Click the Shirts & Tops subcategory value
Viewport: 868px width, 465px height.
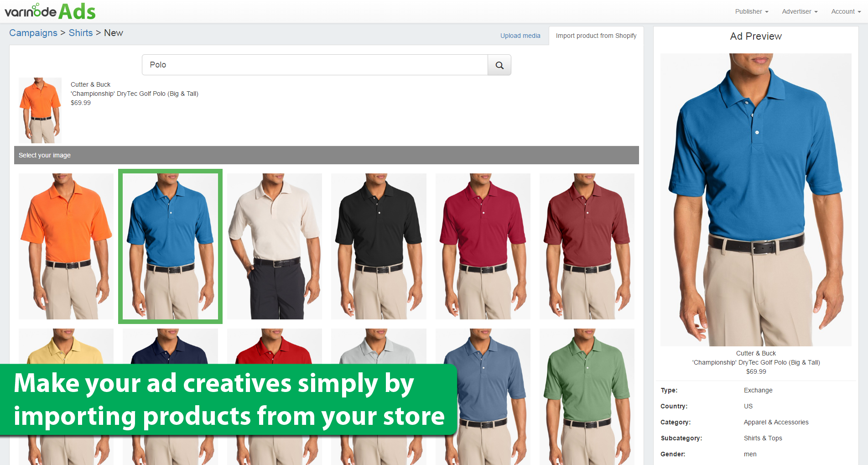pos(763,438)
